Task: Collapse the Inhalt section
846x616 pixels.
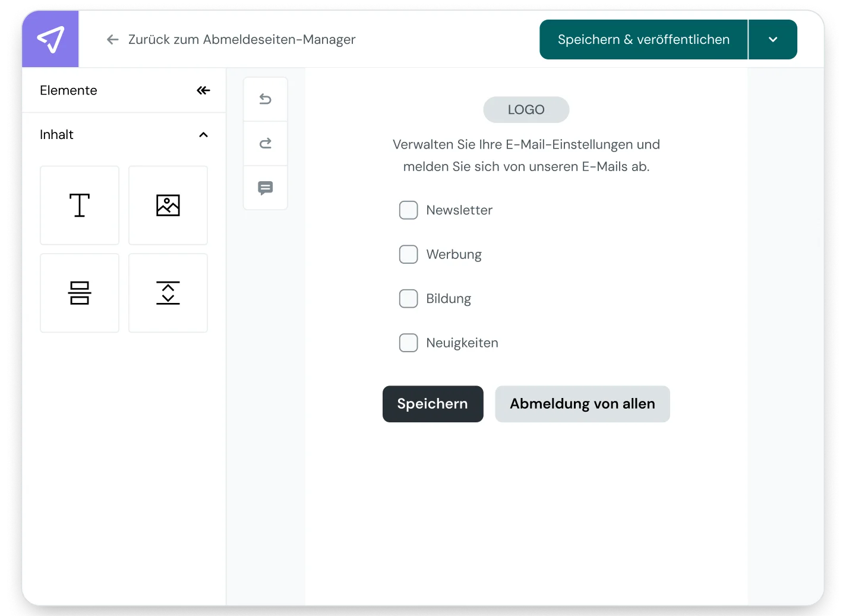Action: 203,135
